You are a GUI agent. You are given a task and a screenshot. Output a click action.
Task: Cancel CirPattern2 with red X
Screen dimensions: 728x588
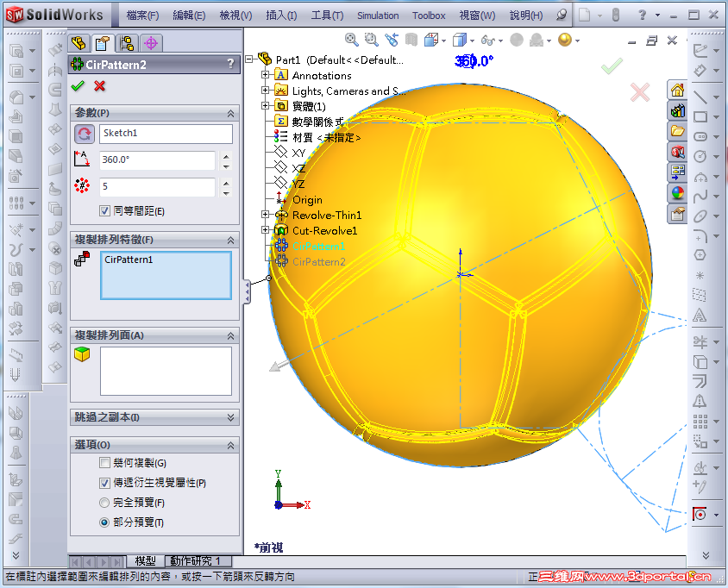pyautogui.click(x=99, y=86)
